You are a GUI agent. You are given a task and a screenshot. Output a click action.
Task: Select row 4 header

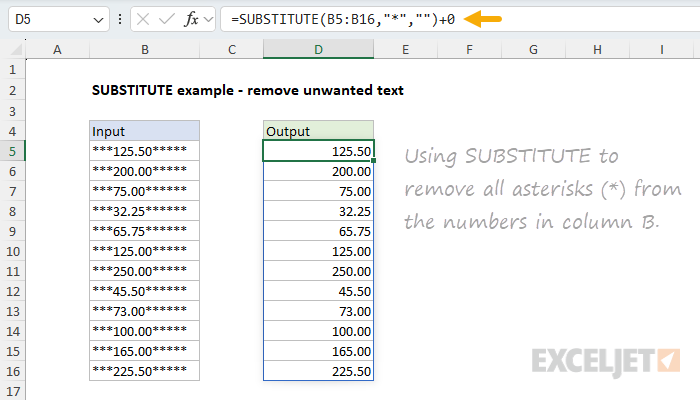click(12, 131)
